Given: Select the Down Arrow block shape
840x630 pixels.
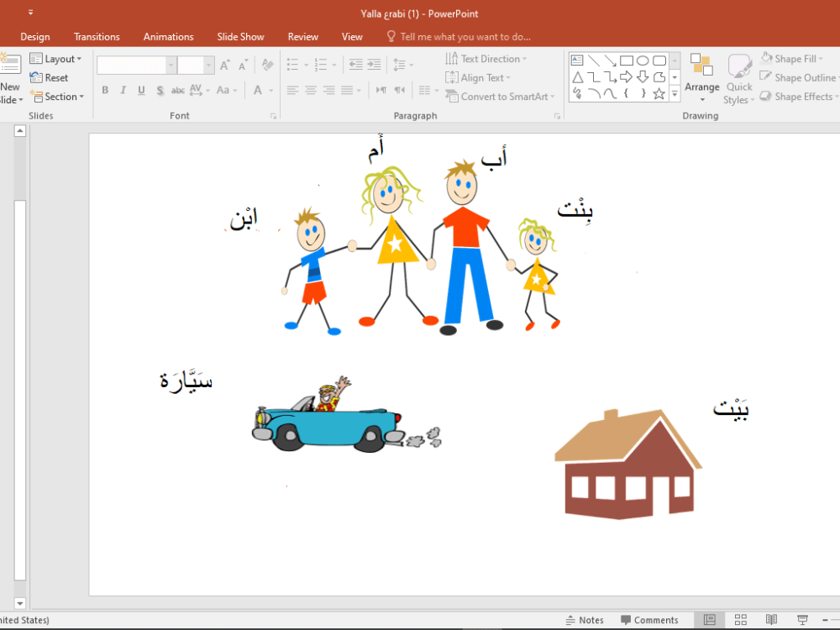Looking at the screenshot, I should (643, 77).
